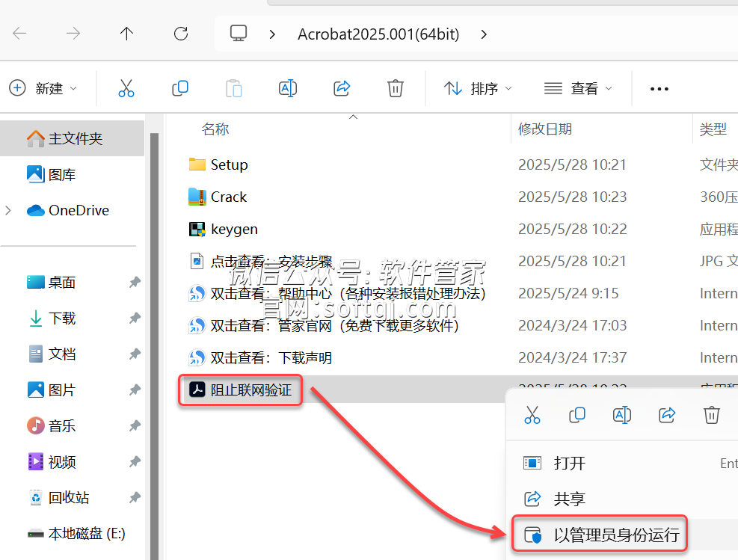The height and width of the screenshot is (560, 738).
Task: Click the Crack archive icon
Action: [197, 197]
